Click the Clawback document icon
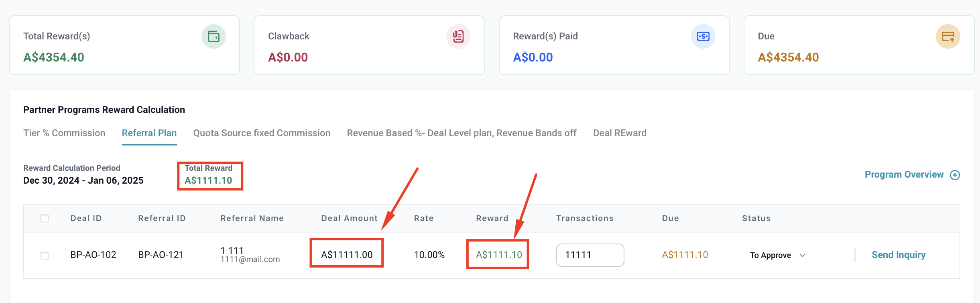980x303 pixels. pyautogui.click(x=458, y=37)
